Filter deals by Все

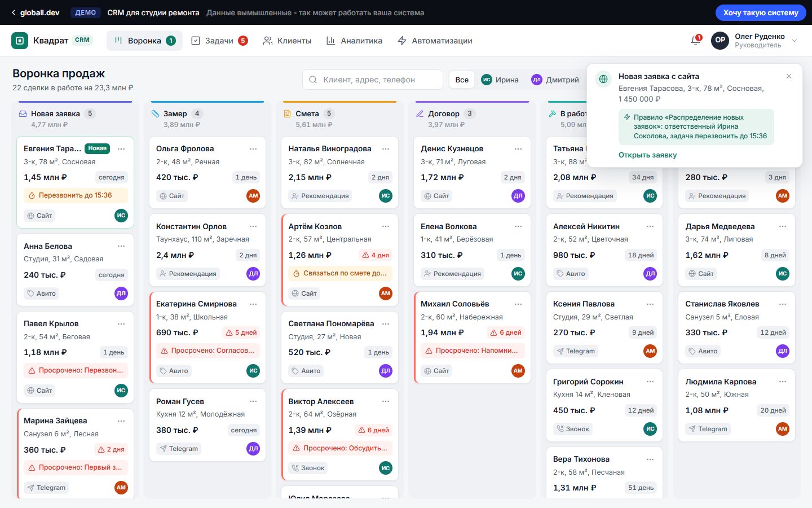click(x=462, y=80)
